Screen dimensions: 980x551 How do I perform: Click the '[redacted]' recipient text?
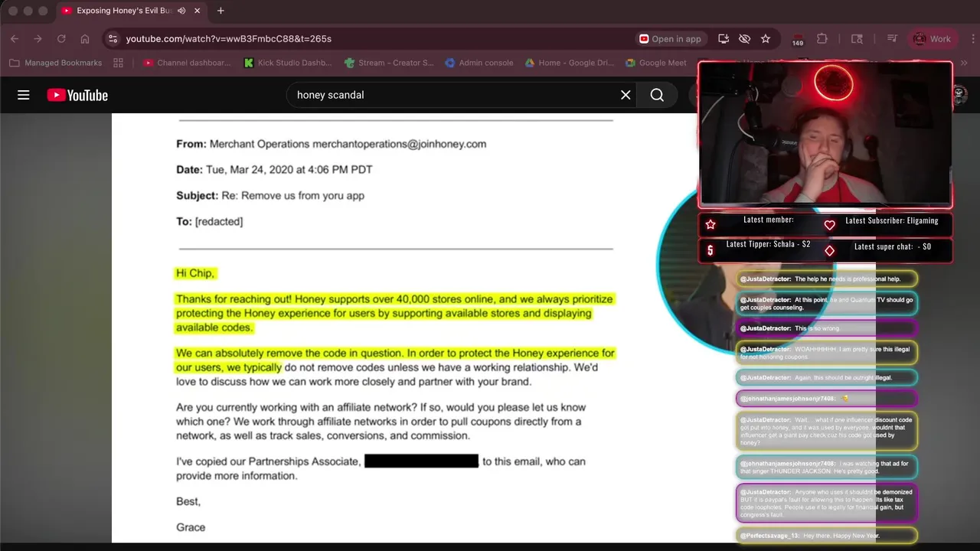[x=219, y=222]
